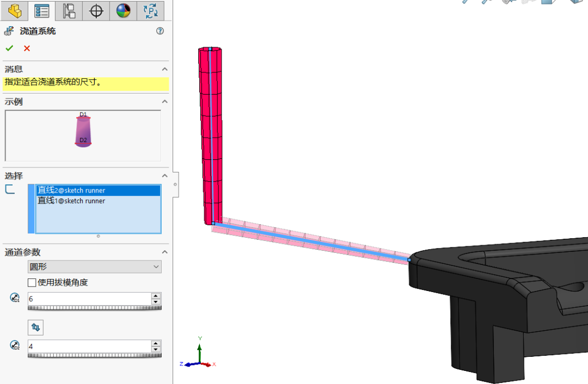Open the DisplayManager colored sphere panel

click(x=123, y=11)
